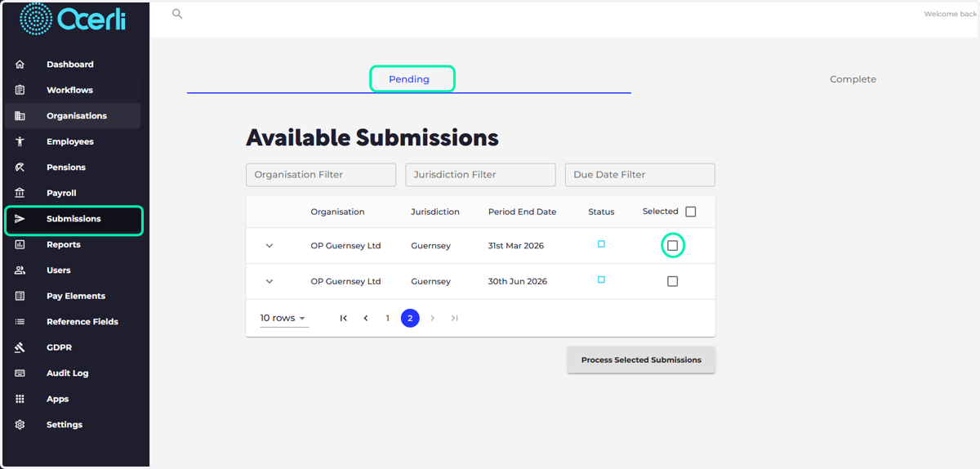The width and height of the screenshot is (980, 469).
Task: Click the Apps grid icon
Action: (20, 399)
